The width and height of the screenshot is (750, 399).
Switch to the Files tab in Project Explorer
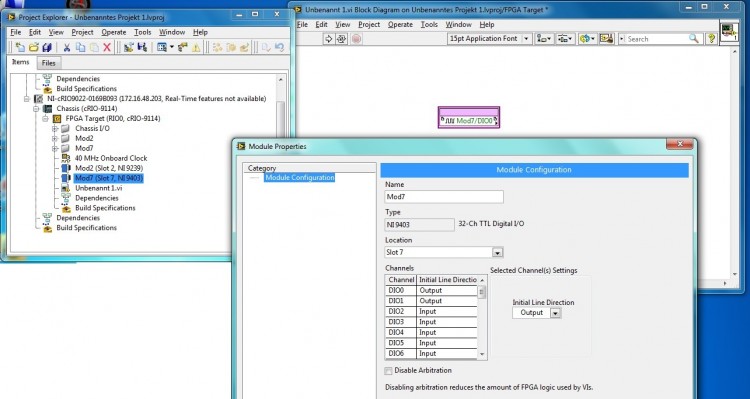pyautogui.click(x=48, y=63)
